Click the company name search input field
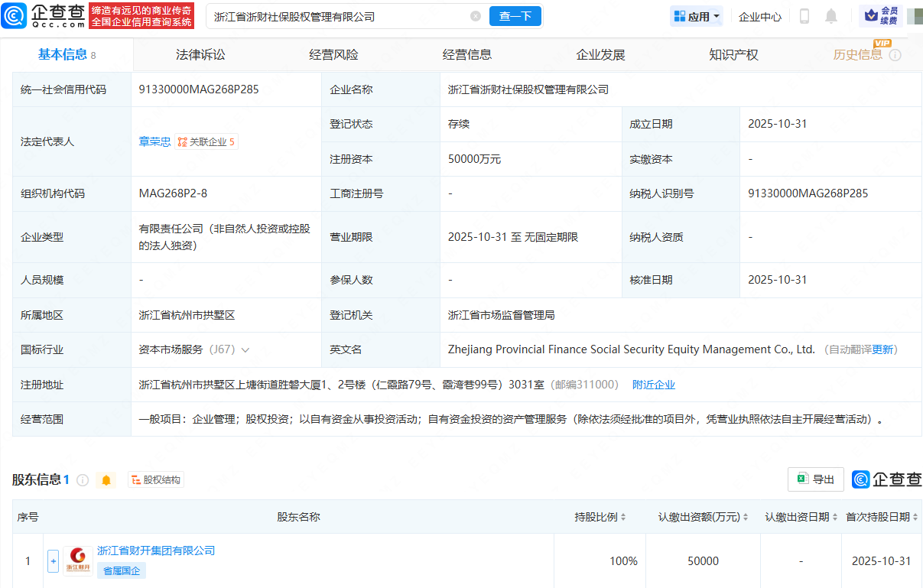923x588 pixels. coord(336,16)
